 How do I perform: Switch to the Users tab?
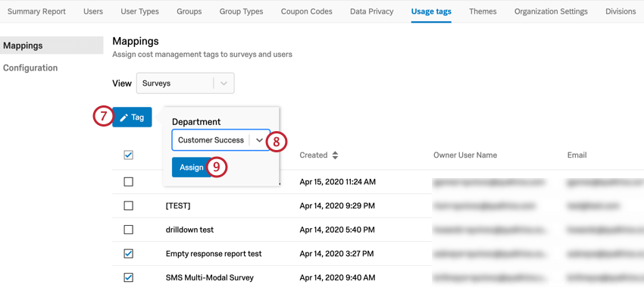click(x=93, y=11)
